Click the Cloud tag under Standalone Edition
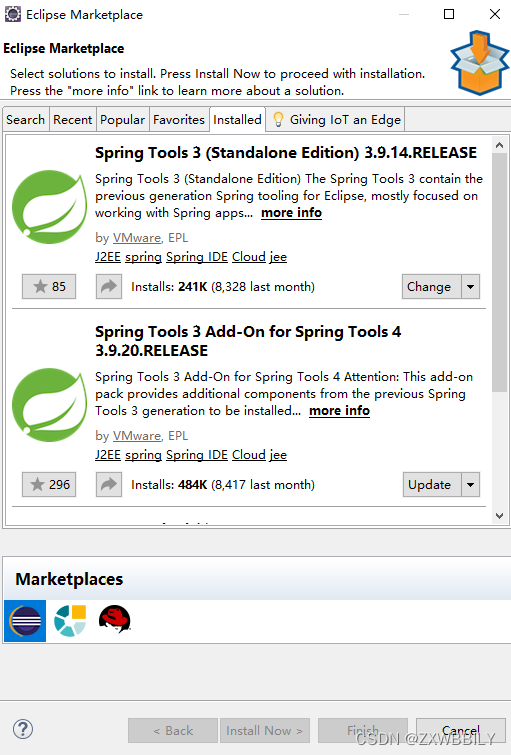This screenshot has height=755, width=511. tap(249, 257)
